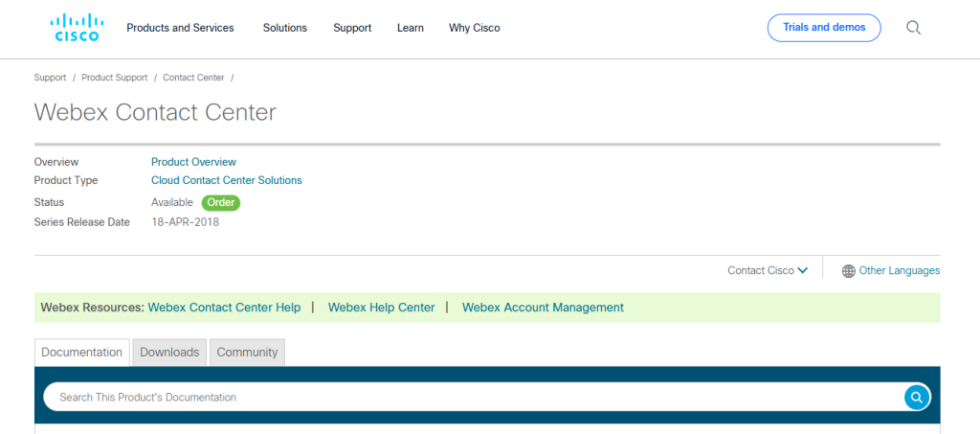Open the Solutions menu
This screenshot has height=434, width=980.
(285, 28)
